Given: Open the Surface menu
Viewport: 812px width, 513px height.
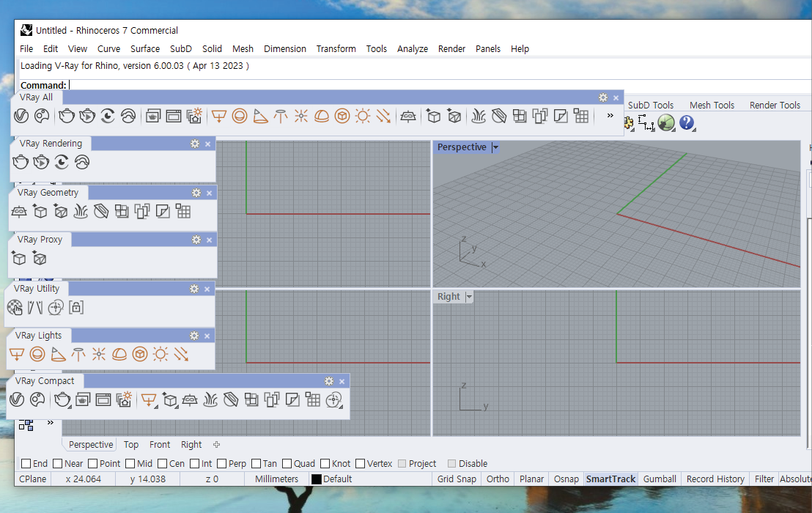Looking at the screenshot, I should point(145,48).
